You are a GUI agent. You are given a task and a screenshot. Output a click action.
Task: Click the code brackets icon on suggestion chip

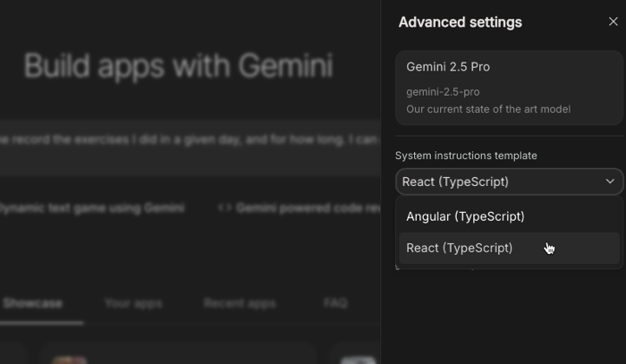click(224, 207)
